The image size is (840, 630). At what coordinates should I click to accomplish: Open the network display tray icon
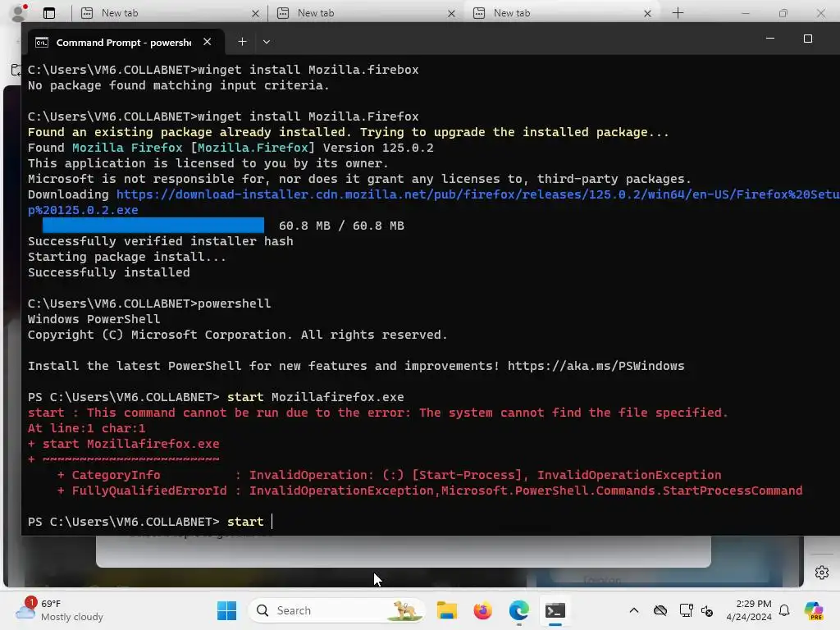pyautogui.click(x=687, y=610)
